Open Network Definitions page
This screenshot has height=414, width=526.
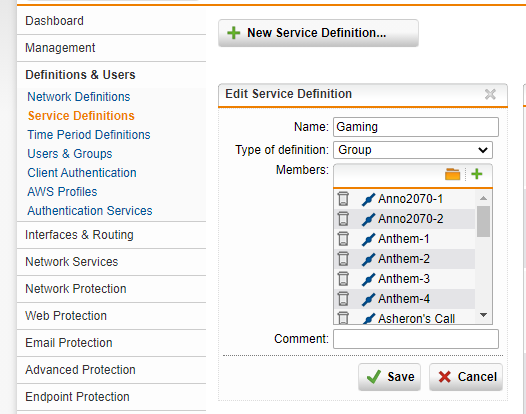pyautogui.click(x=78, y=97)
